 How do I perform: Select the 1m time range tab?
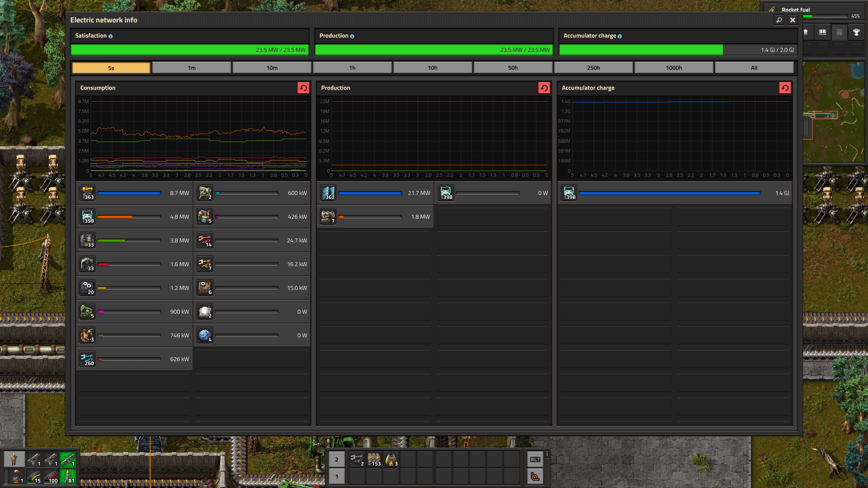point(192,68)
